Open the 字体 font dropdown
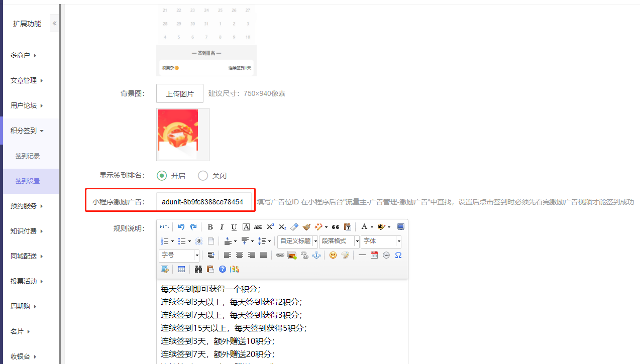Screen dimensions: 640x364 pyautogui.click(x=381, y=241)
